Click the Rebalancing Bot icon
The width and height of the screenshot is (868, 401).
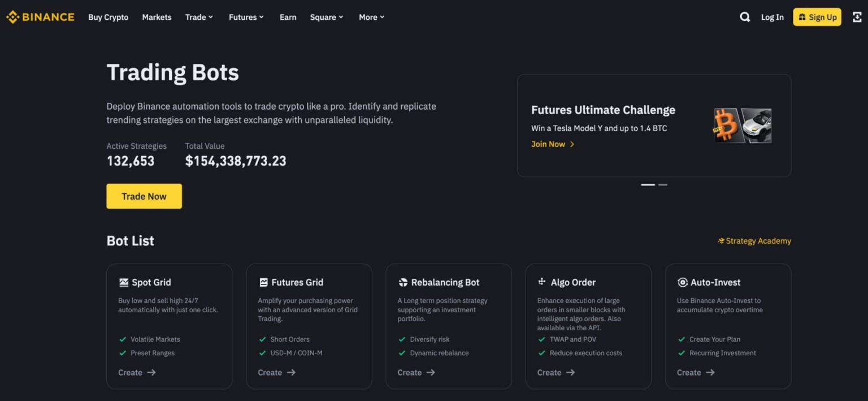402,282
